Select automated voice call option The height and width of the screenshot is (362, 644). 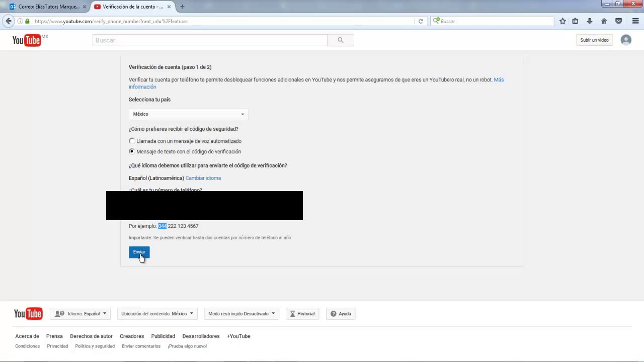click(132, 141)
